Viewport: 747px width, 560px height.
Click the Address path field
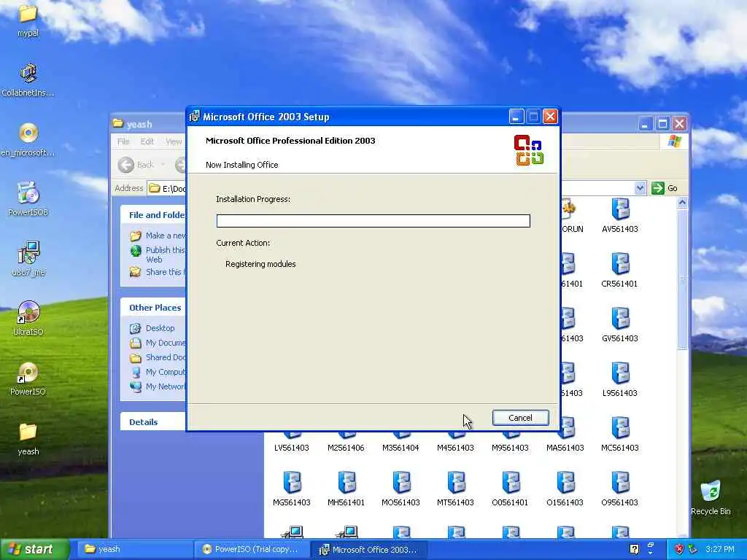[167, 189]
